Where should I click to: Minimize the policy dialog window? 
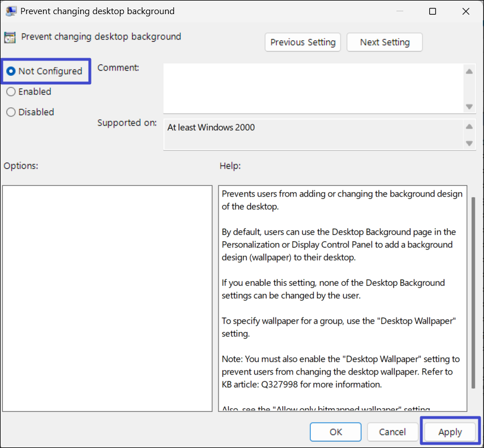399,11
